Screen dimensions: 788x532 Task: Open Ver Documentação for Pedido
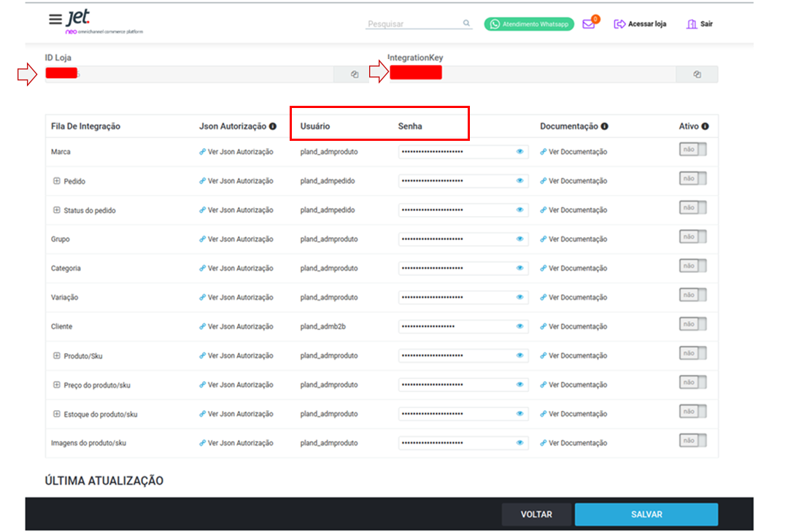coord(573,180)
